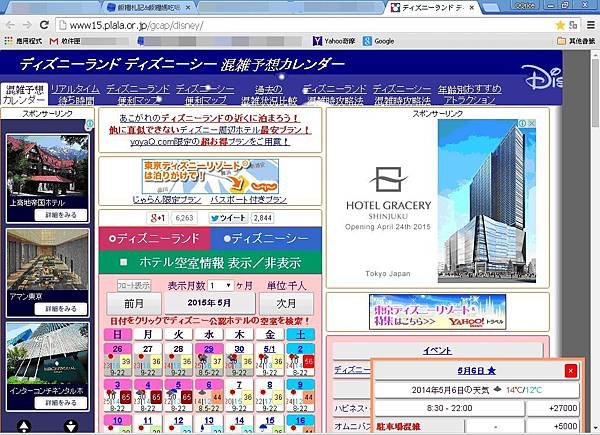The width and height of the screenshot is (600, 435).
Task: Go to previous month with 前月 button
Action: 134,304
